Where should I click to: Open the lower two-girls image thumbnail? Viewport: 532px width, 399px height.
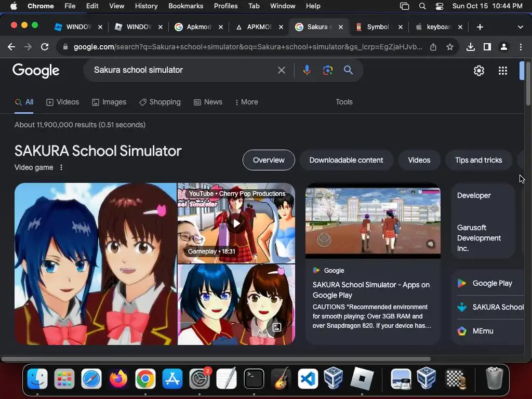[x=236, y=304]
